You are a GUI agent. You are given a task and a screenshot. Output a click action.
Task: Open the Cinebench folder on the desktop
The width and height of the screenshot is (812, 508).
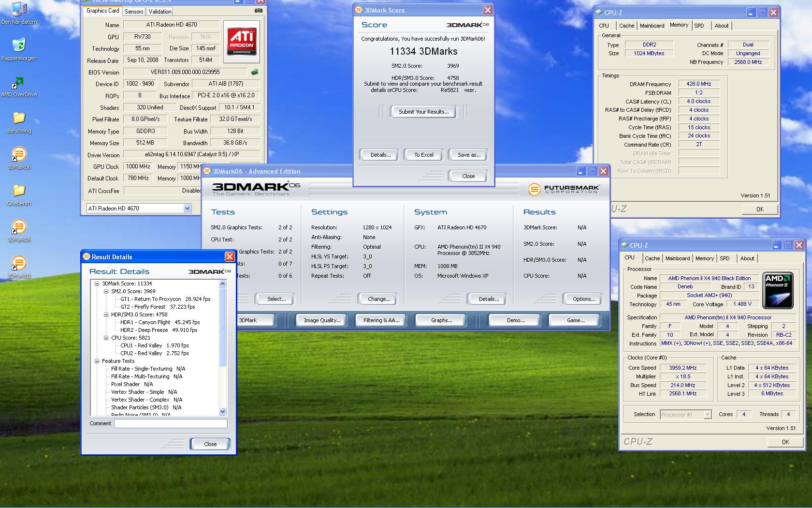(19, 194)
